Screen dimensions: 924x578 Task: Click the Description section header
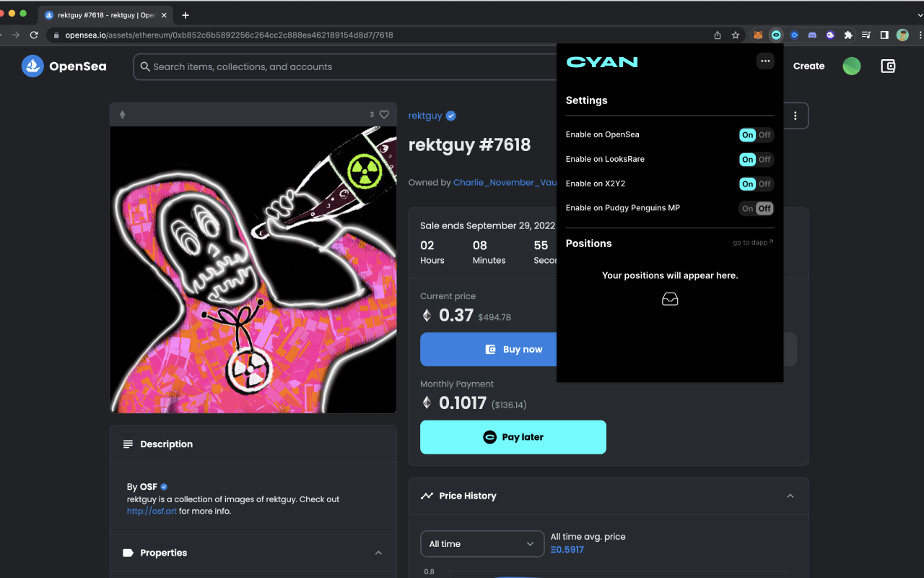pyautogui.click(x=253, y=444)
